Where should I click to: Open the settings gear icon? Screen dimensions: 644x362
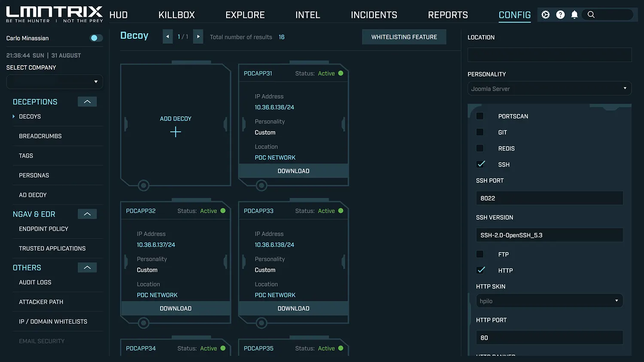coord(545,15)
